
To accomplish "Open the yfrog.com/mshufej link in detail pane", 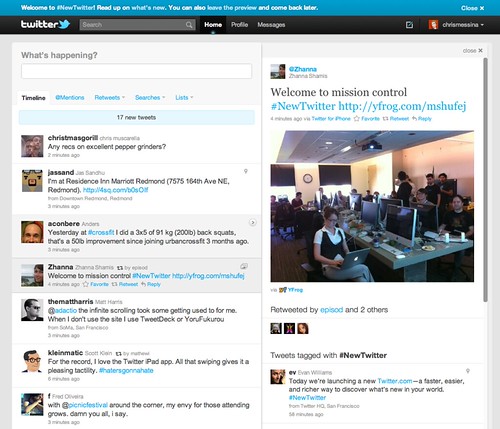I will click(x=402, y=106).
